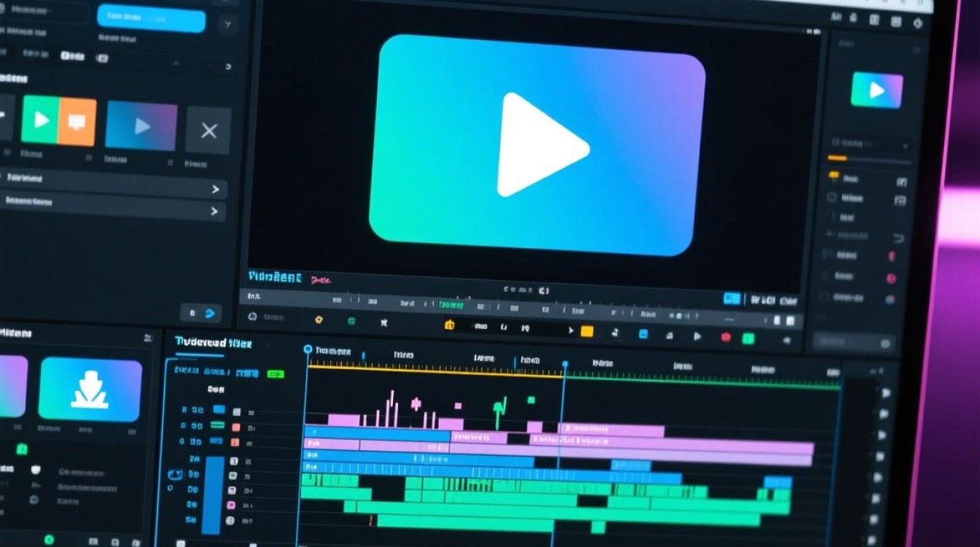Switch to the underlined tab heading the timeline panel
This screenshot has height=547, width=980.
coord(213,343)
